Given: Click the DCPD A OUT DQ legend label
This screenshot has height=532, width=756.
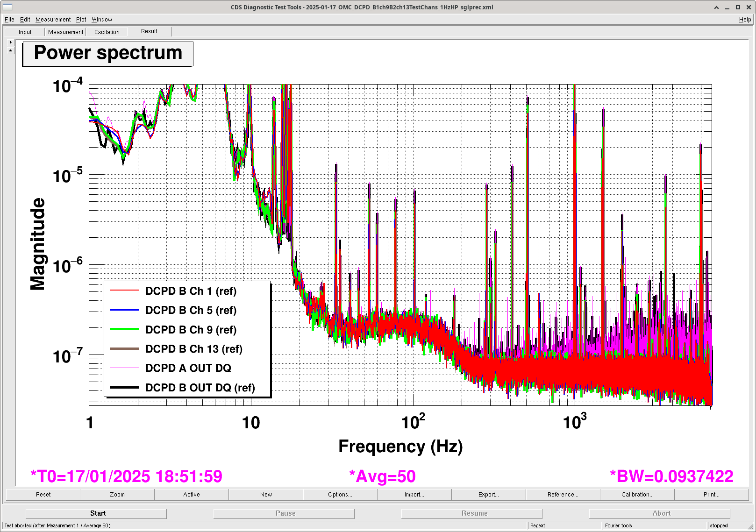Looking at the screenshot, I should pos(188,368).
